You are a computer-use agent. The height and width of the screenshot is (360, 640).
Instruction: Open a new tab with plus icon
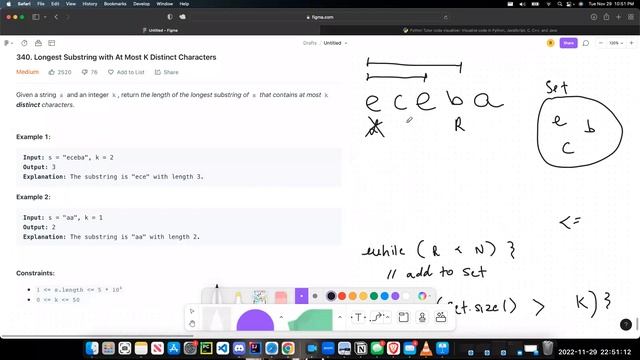(x=618, y=17)
